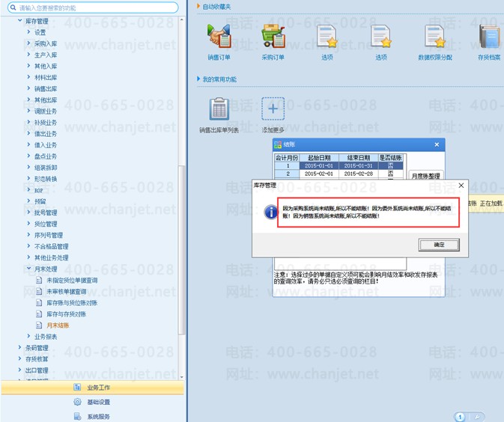
Task: Close the 结账 window
Action: [x=437, y=145]
